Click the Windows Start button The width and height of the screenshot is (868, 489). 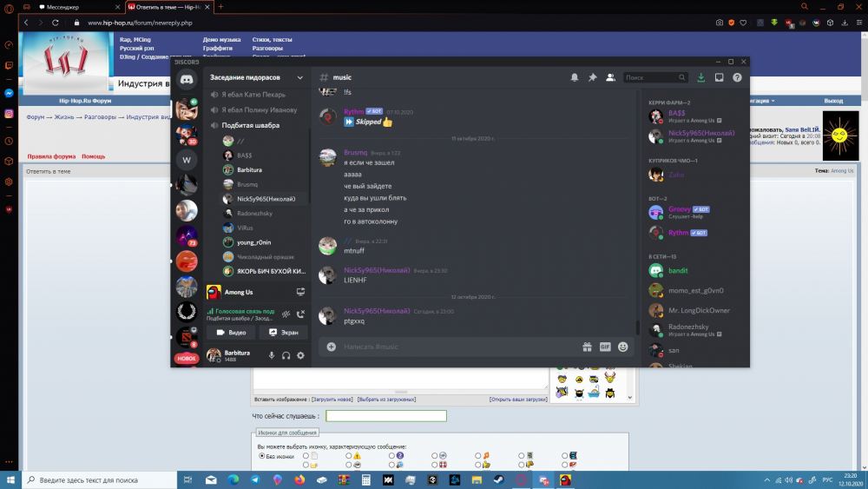point(10,480)
